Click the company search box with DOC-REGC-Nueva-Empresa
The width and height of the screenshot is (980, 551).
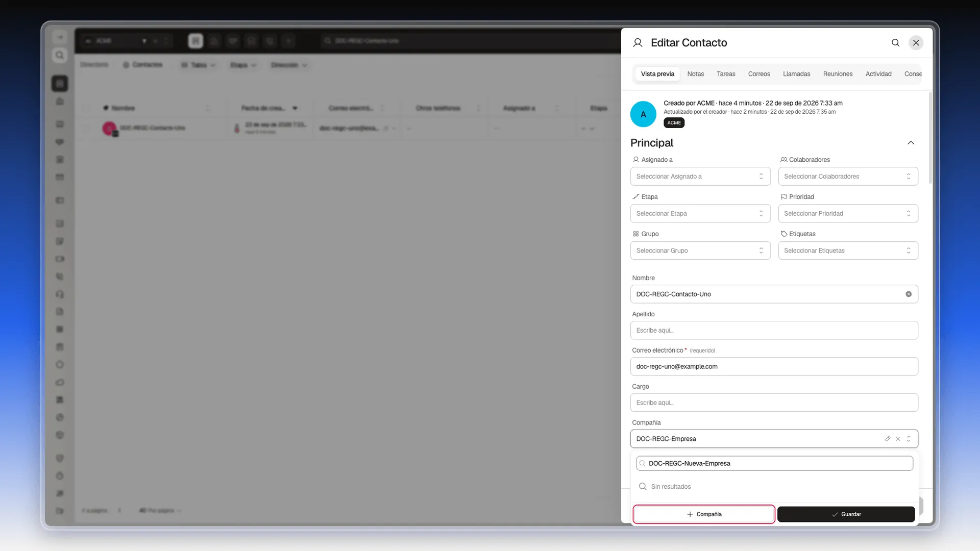(x=774, y=464)
